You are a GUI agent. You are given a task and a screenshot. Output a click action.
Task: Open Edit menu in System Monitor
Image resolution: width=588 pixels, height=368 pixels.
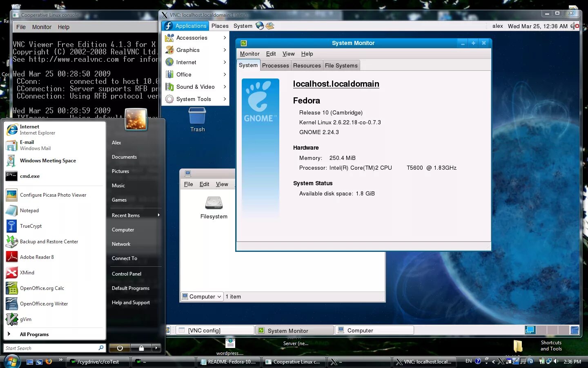[x=271, y=54]
